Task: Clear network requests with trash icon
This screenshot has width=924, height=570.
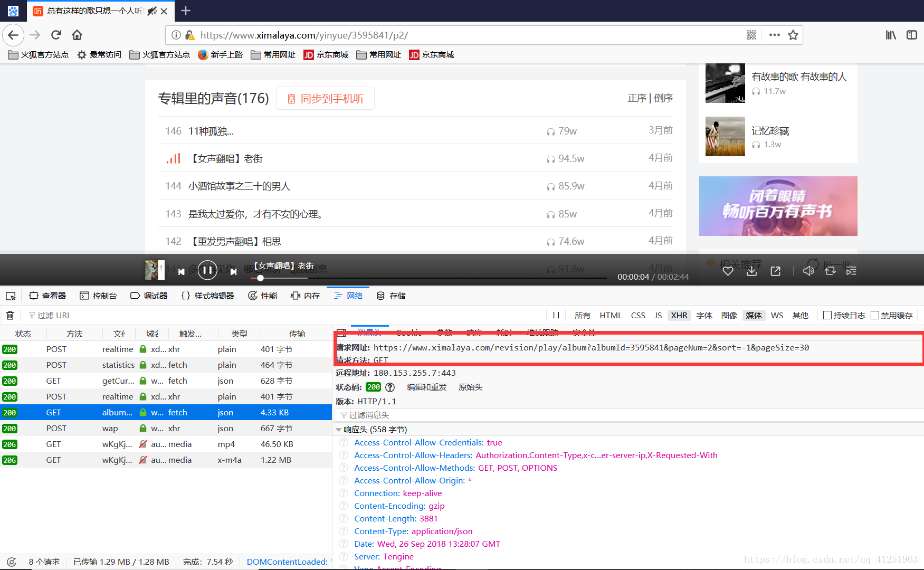Action: pos(10,315)
